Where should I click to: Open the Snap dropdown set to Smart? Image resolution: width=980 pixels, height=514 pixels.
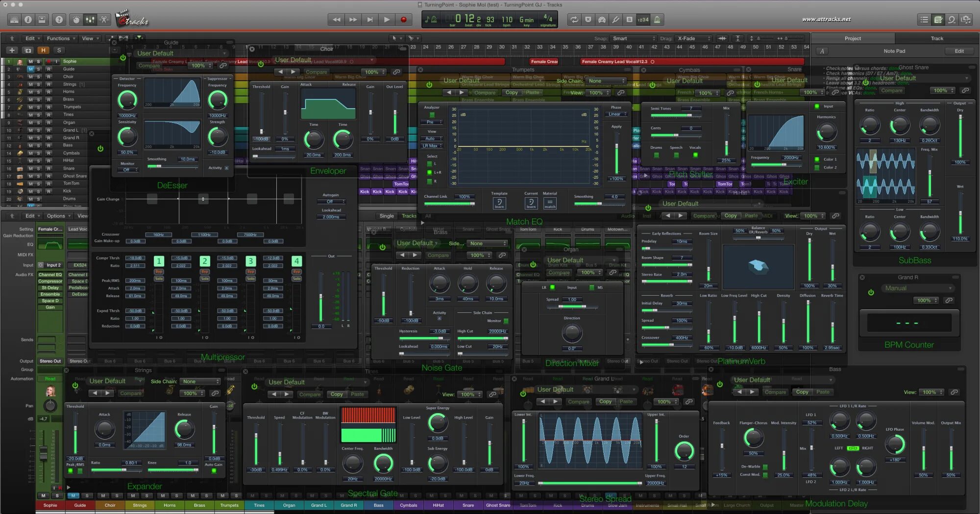coord(633,38)
